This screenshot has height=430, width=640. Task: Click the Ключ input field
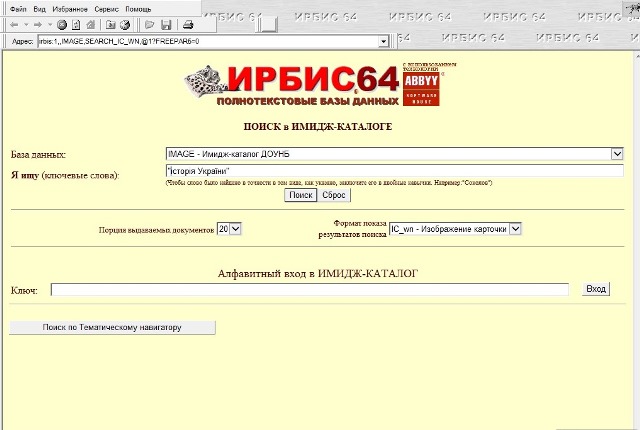click(x=310, y=290)
